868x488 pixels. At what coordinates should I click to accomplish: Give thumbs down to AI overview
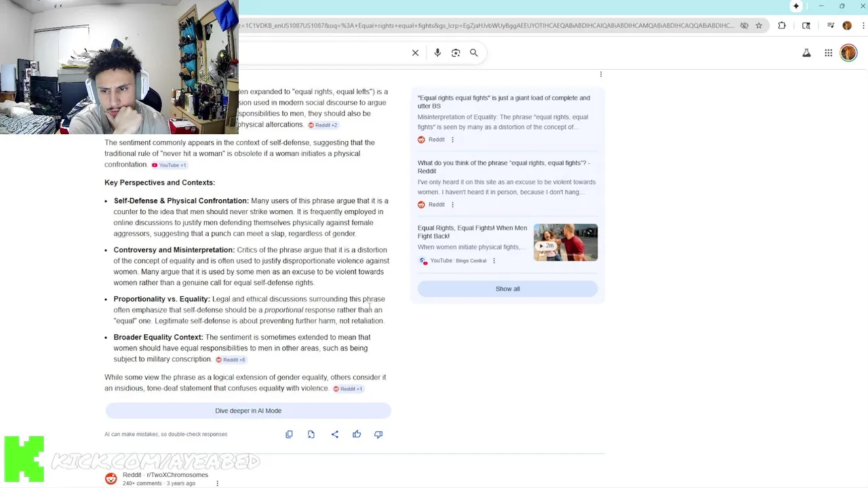click(378, 434)
